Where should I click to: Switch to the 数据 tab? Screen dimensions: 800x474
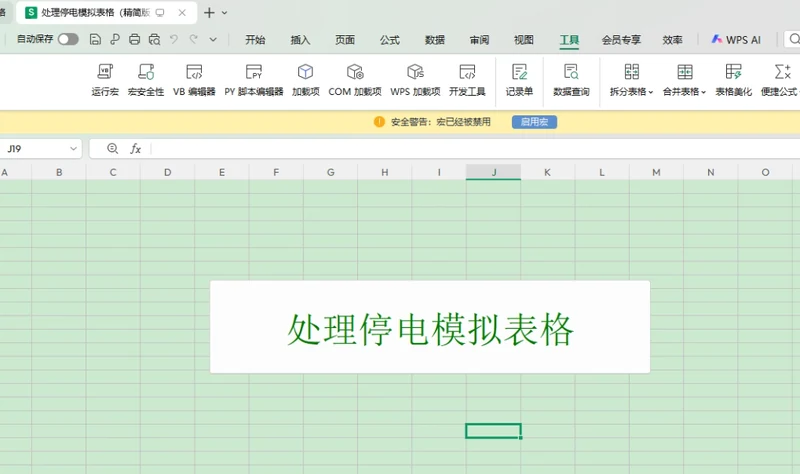point(435,40)
